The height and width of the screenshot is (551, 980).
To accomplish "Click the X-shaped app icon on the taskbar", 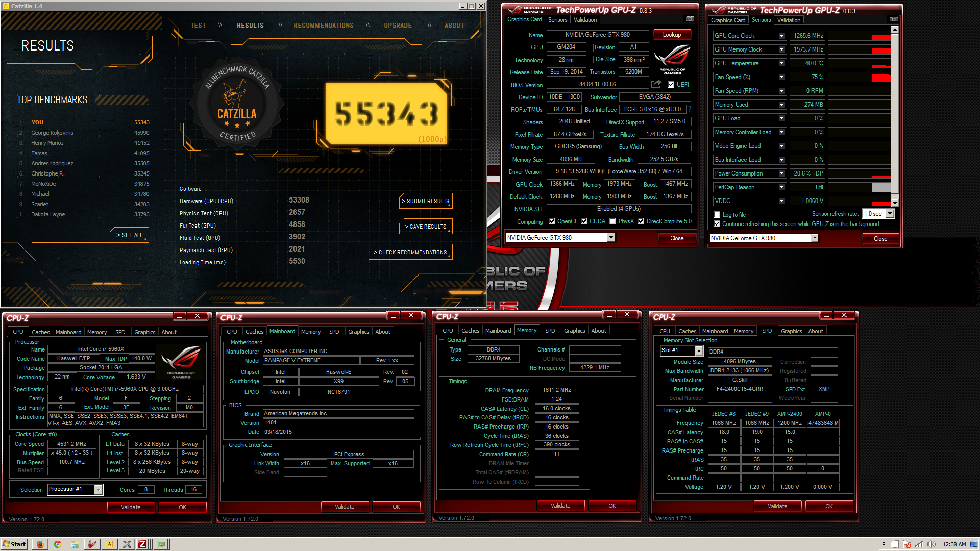I will point(127,544).
